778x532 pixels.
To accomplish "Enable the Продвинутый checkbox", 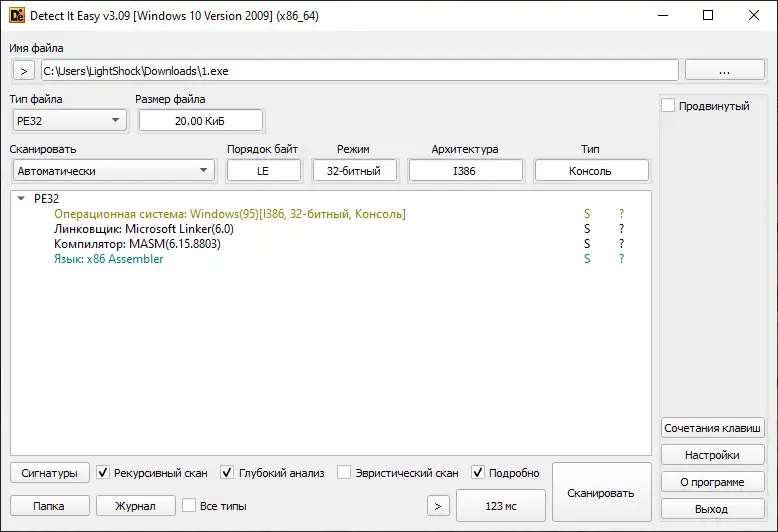I will coord(668,106).
